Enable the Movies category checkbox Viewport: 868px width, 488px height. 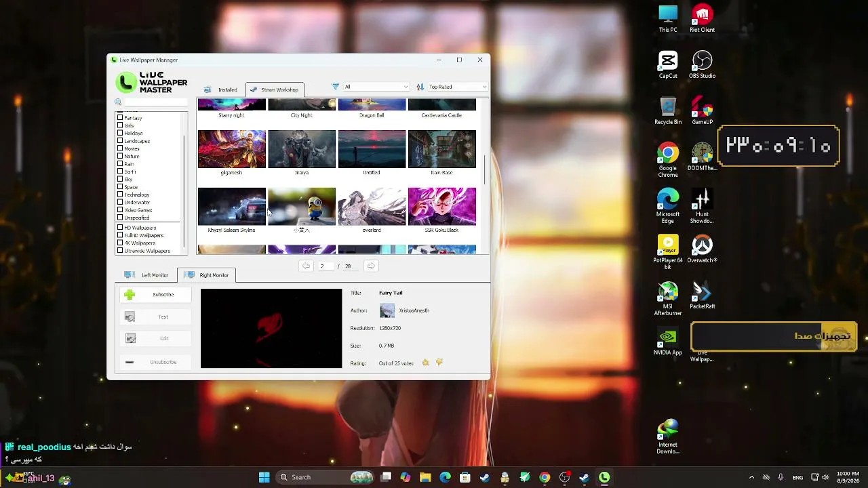[x=120, y=148]
